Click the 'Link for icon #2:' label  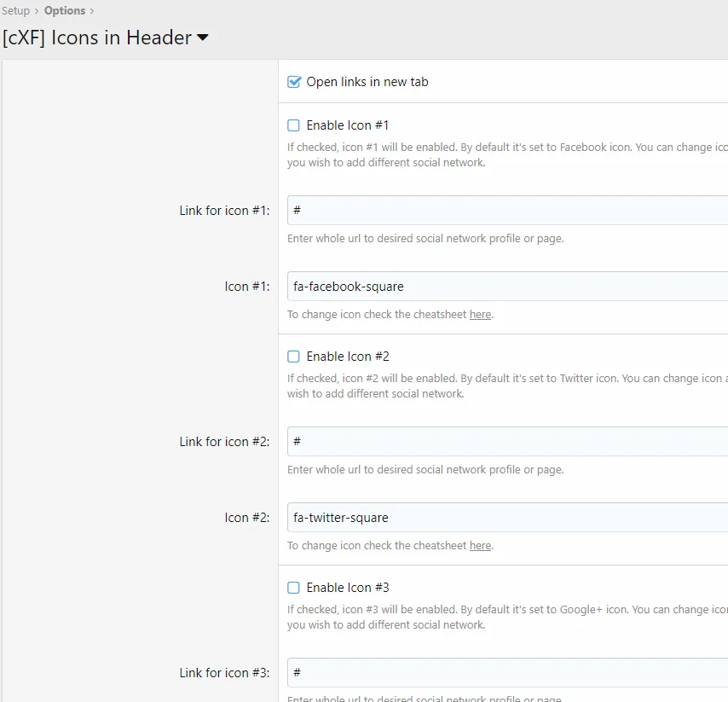click(x=224, y=442)
